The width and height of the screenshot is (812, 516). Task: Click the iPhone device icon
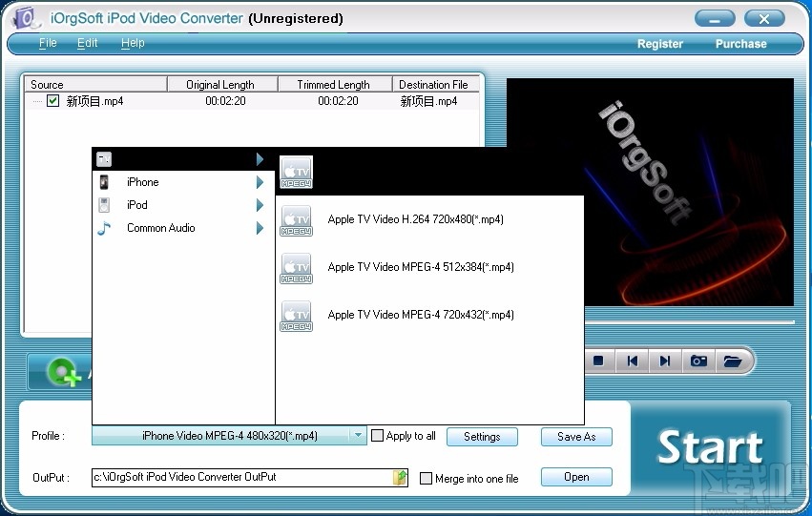click(x=104, y=182)
